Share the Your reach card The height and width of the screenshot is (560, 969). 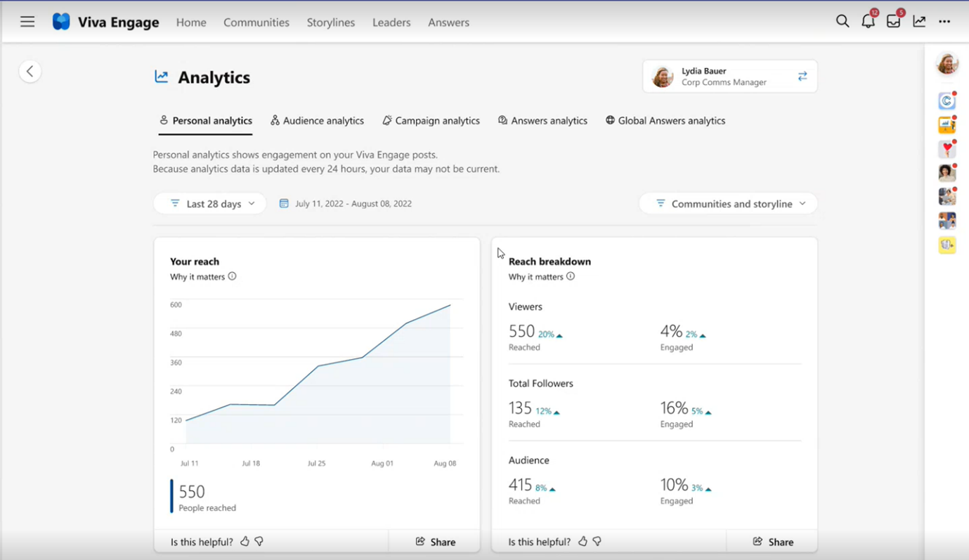[x=435, y=542]
